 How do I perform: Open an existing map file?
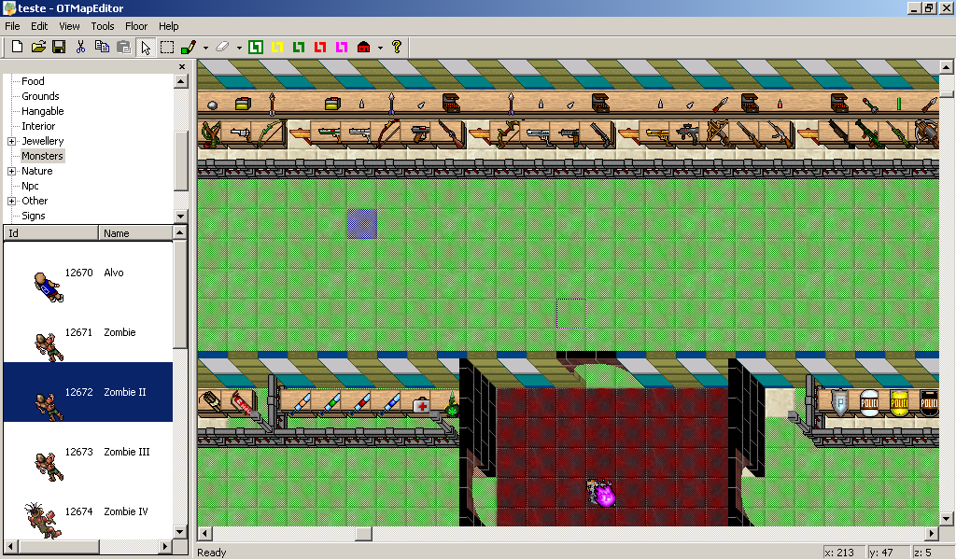pos(38,47)
